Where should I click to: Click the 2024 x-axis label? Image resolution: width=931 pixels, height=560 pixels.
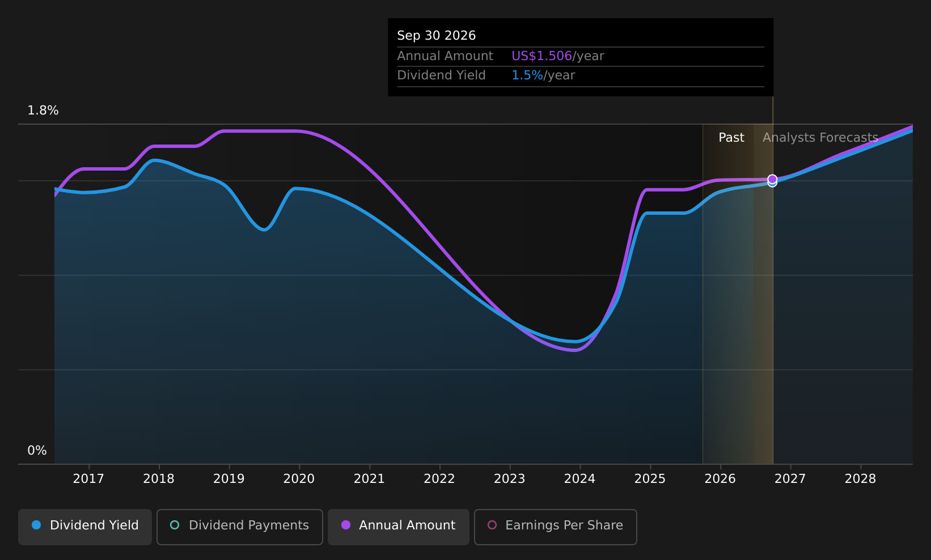pos(580,479)
